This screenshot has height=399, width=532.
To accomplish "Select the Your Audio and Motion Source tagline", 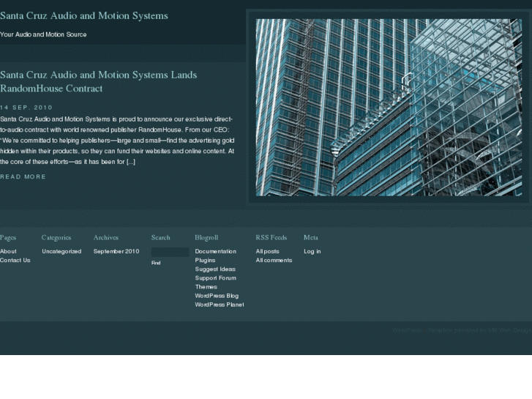I will [43, 34].
